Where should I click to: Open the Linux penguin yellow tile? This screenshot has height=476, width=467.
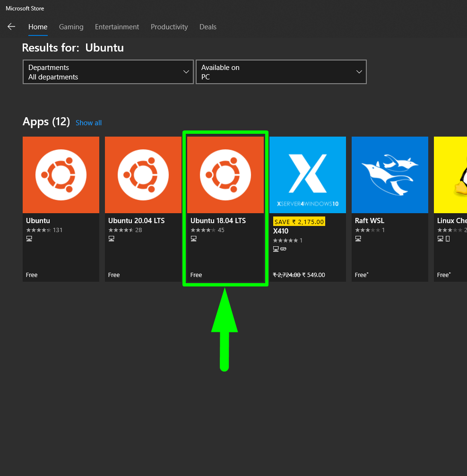pyautogui.click(x=450, y=175)
